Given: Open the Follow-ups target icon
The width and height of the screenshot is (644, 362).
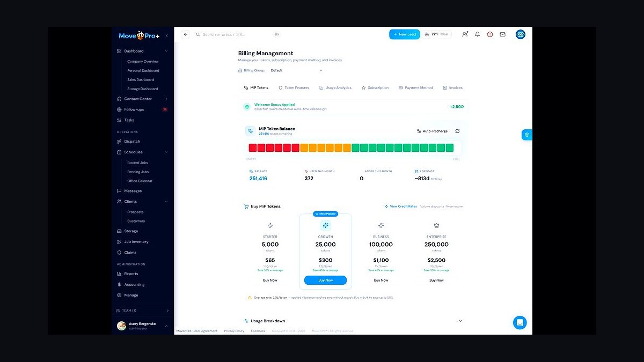Looking at the screenshot, I should [119, 109].
